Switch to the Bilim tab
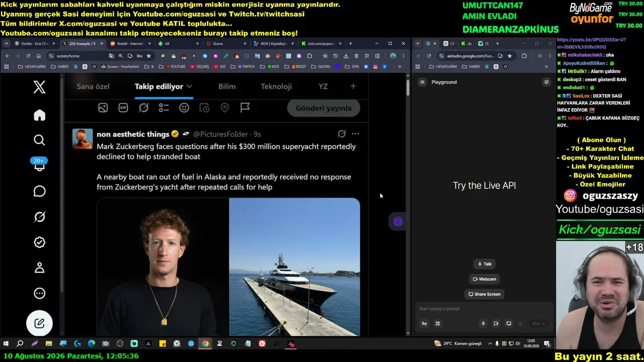Image resolution: width=644 pixels, height=362 pixels. (x=227, y=86)
